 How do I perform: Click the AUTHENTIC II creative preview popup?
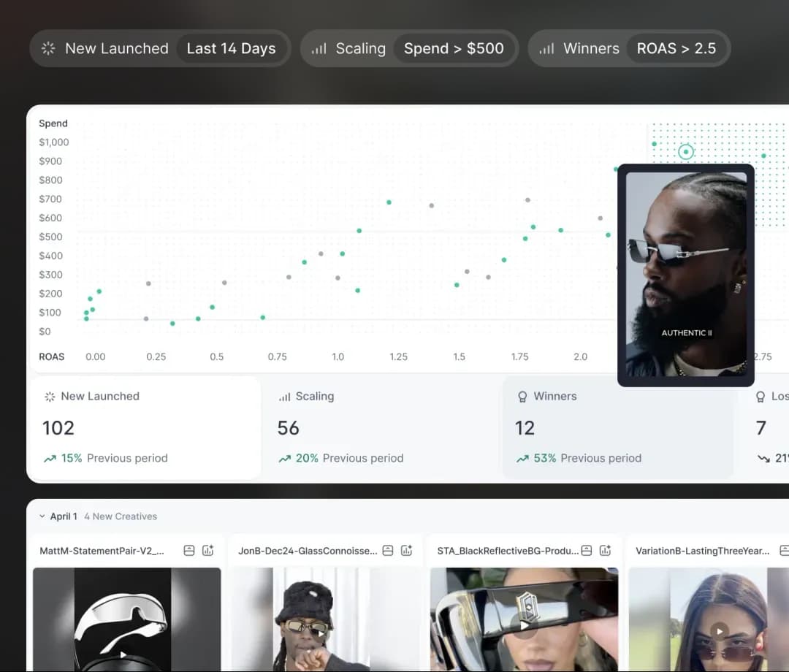[x=686, y=275]
